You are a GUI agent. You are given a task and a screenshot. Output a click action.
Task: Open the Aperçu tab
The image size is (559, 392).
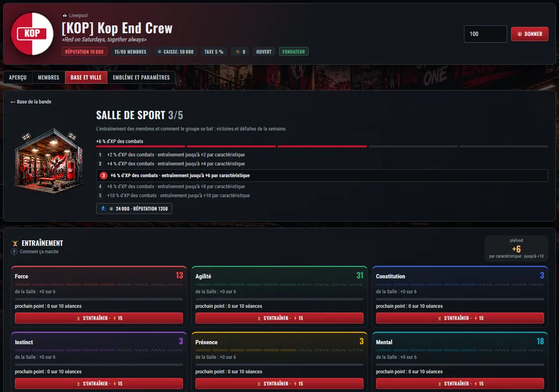point(18,77)
